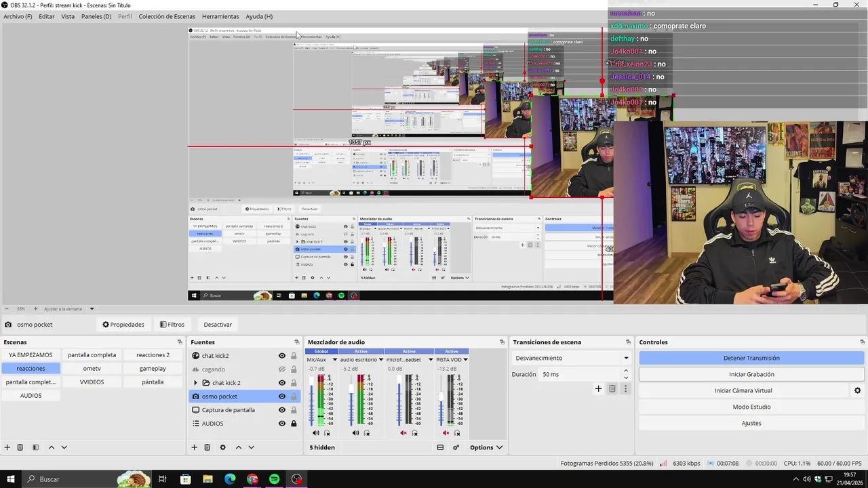Undock the Escenas panel

coord(180,342)
